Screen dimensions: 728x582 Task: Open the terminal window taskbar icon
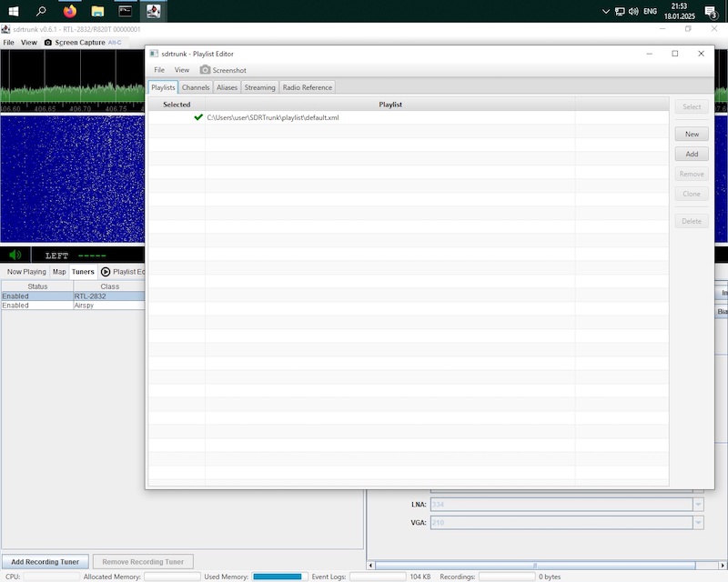pos(126,11)
